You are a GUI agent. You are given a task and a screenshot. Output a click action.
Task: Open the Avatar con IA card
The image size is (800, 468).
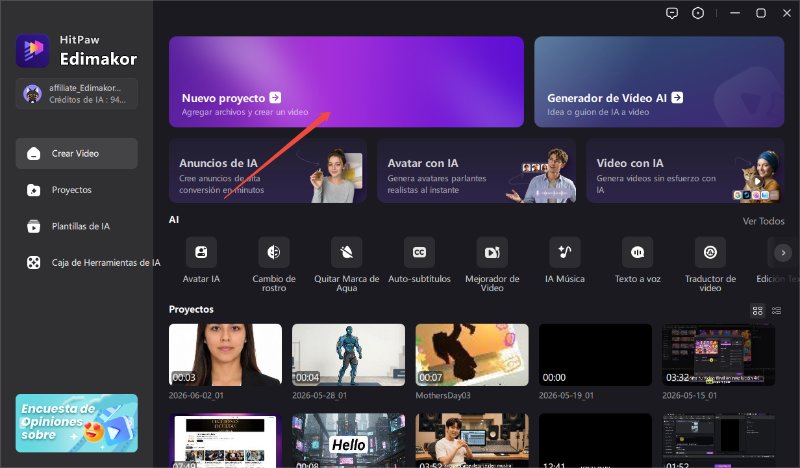click(477, 171)
